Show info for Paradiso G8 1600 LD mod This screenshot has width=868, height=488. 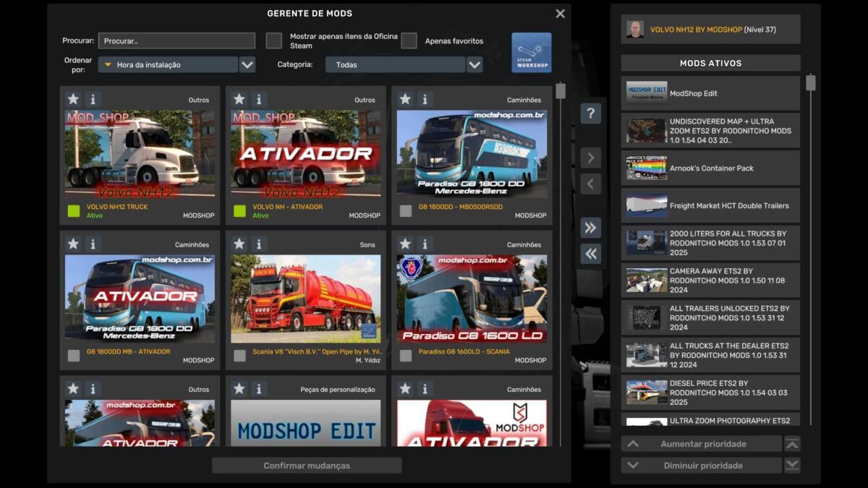425,244
